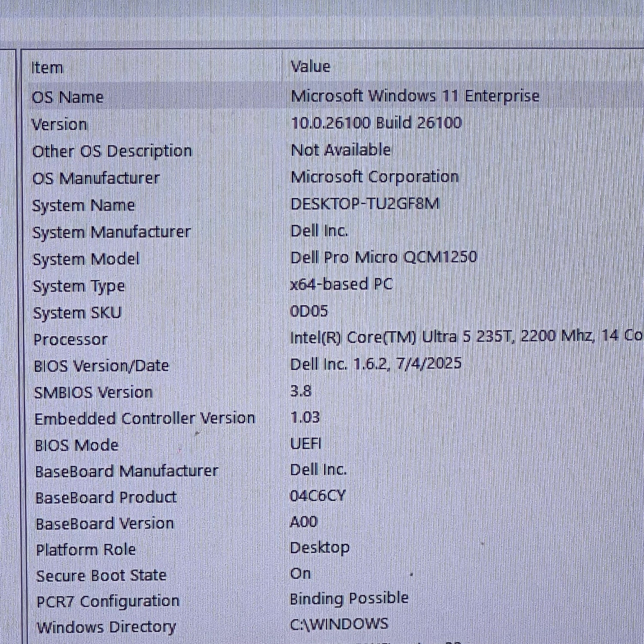The image size is (644, 644).
Task: Select the System Manufacturer row
Action: tap(112, 232)
